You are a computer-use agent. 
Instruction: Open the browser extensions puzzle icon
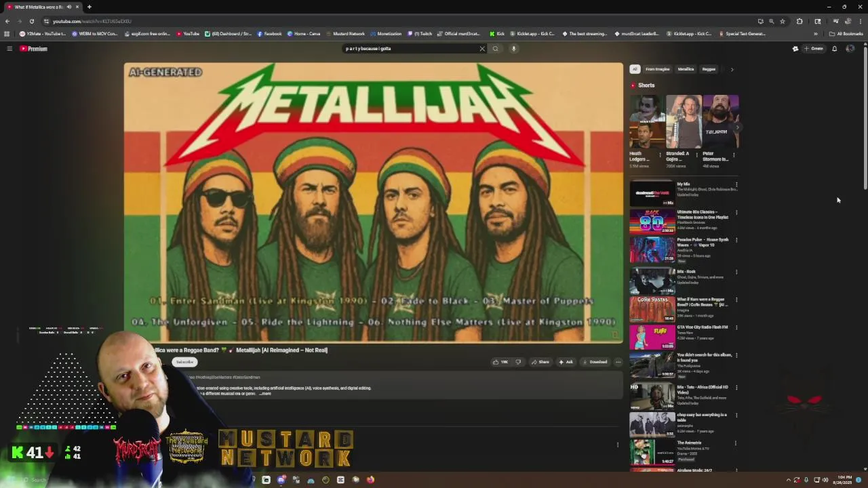pos(800,21)
